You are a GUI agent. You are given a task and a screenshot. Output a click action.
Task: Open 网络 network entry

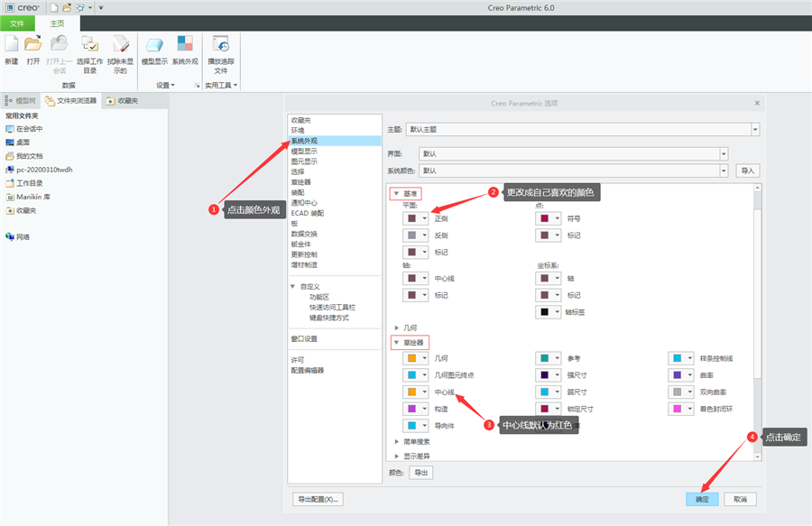point(18,236)
